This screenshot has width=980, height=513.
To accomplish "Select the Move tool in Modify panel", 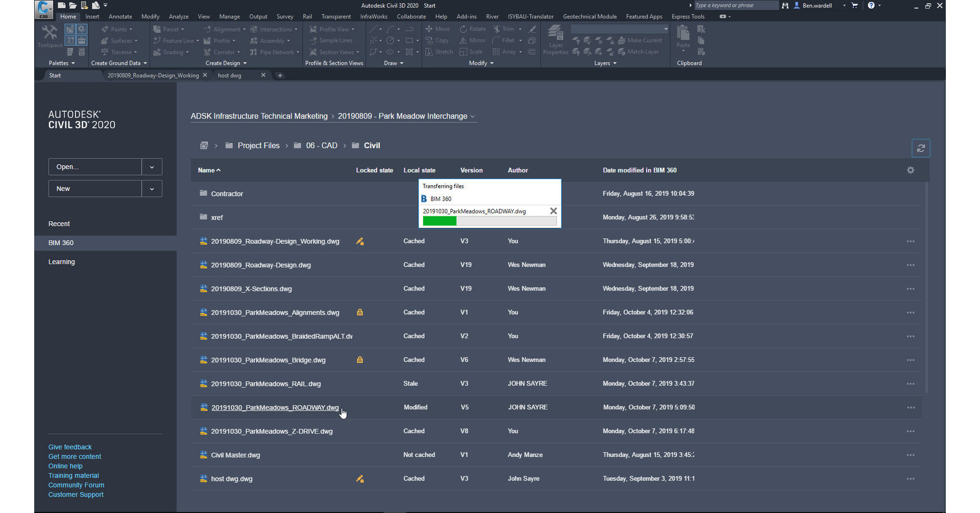I will point(438,29).
